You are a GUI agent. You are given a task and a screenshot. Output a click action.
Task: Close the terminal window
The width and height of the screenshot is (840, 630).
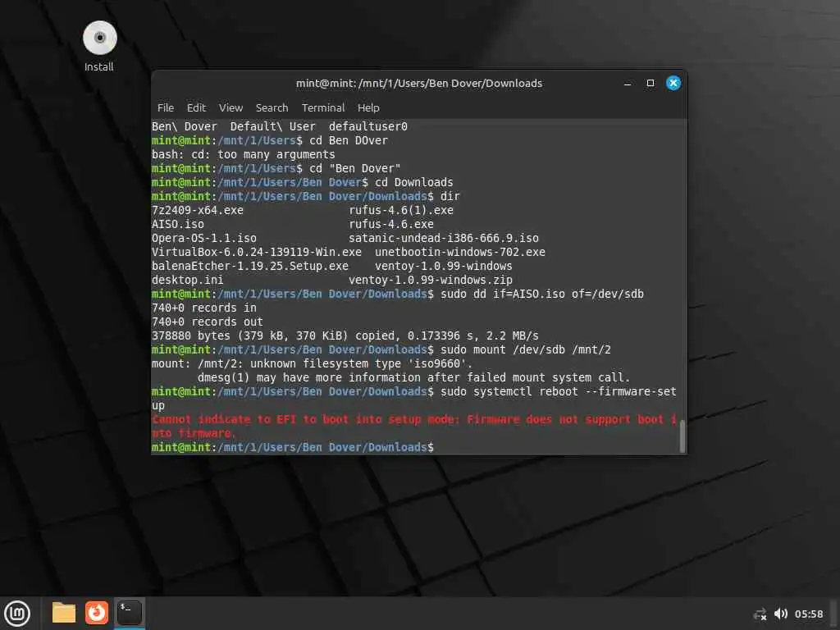click(x=673, y=83)
